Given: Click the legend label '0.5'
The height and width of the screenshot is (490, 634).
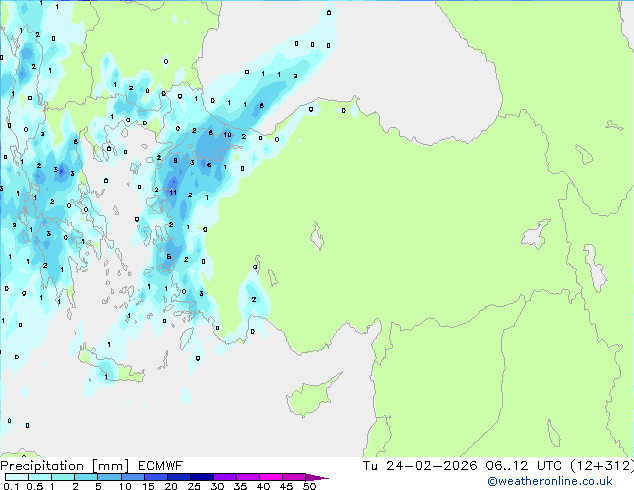Looking at the screenshot, I should pos(35,486).
